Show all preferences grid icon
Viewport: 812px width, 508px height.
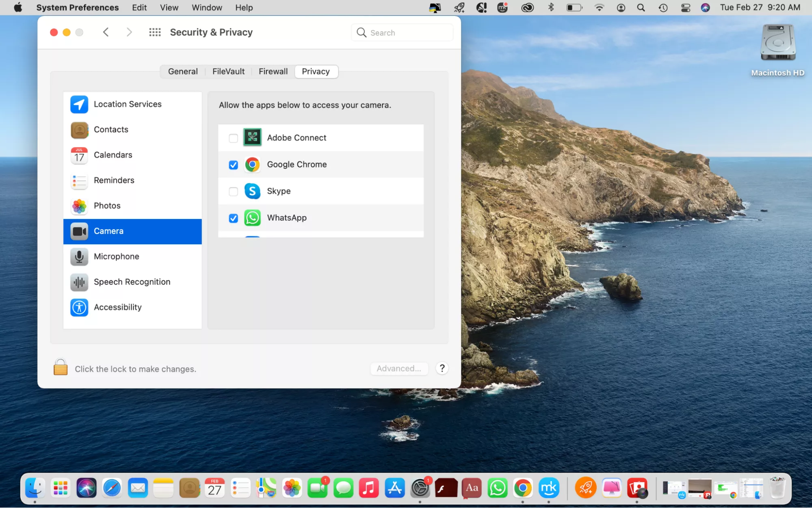coord(155,32)
